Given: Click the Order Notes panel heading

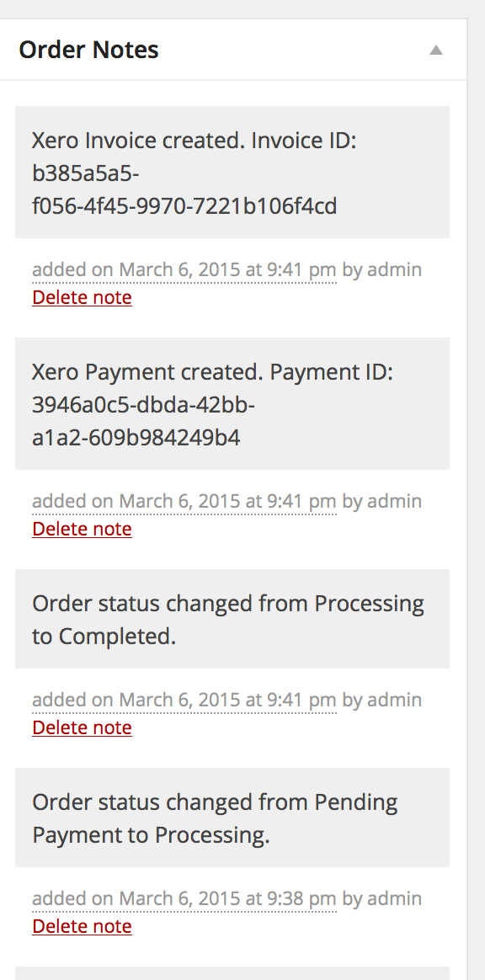Looking at the screenshot, I should pyautogui.click(x=88, y=50).
